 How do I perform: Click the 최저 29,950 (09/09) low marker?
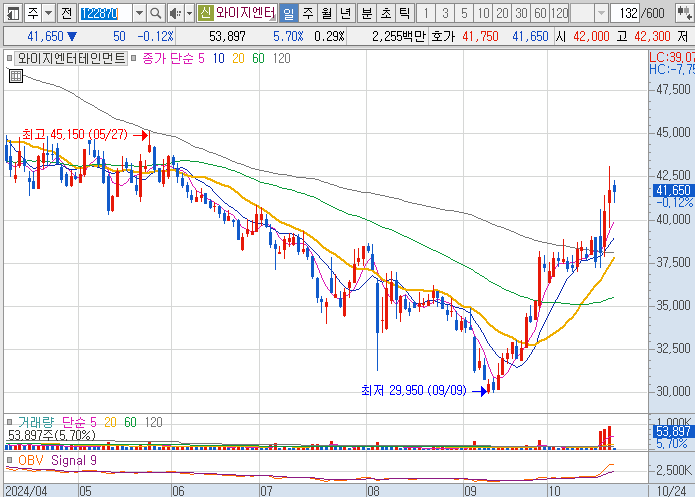point(414,391)
